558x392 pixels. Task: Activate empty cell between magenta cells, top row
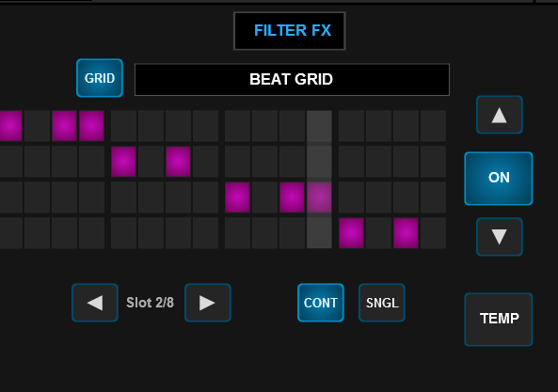pyautogui.click(x=37, y=126)
